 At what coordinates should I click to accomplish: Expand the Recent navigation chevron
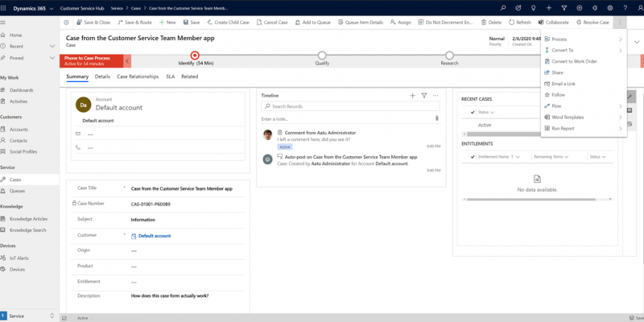click(x=52, y=47)
